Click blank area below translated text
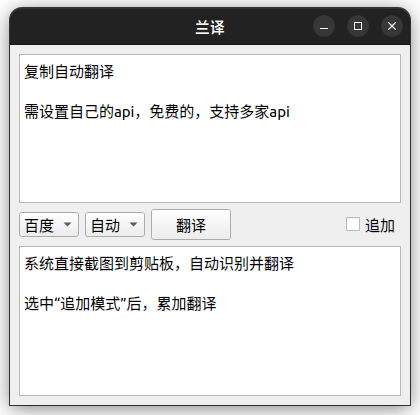The height and width of the screenshot is (415, 420). [210, 355]
